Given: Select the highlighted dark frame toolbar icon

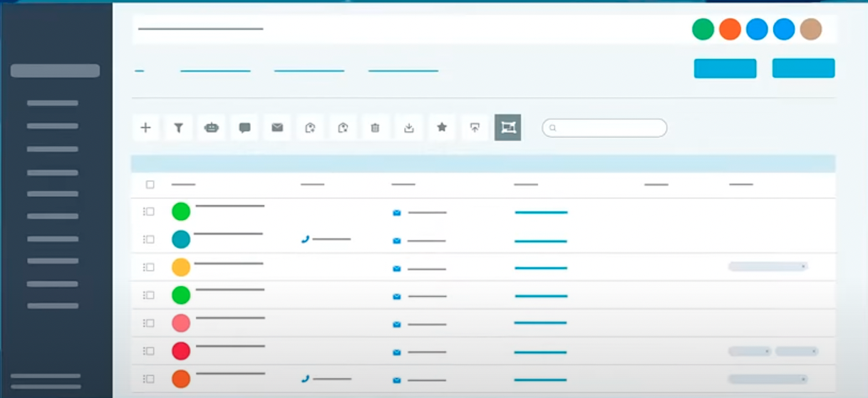Looking at the screenshot, I should click(508, 127).
